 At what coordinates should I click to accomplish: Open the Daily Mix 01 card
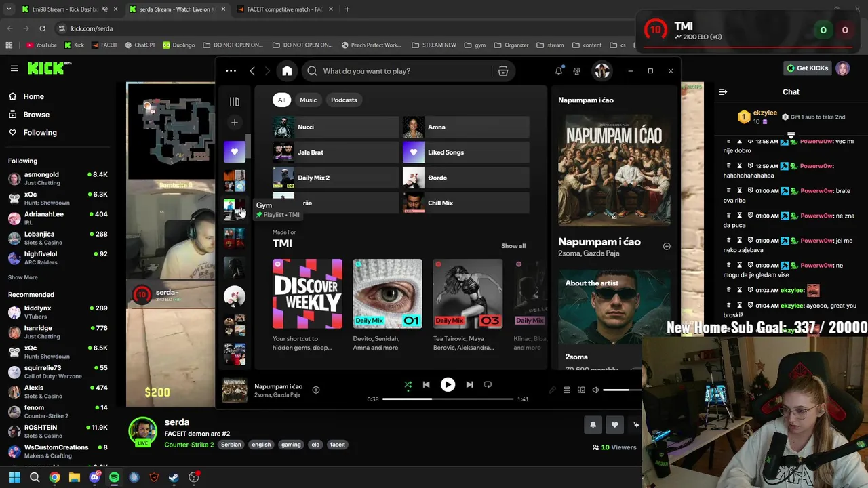pyautogui.click(x=387, y=305)
